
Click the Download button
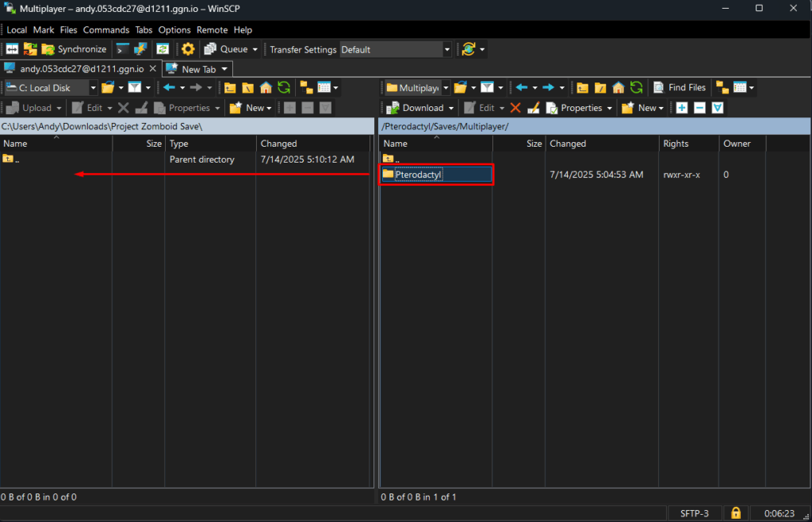point(416,108)
